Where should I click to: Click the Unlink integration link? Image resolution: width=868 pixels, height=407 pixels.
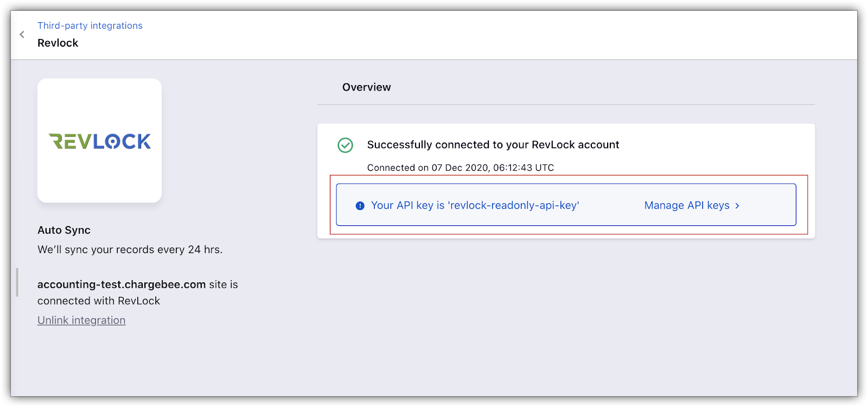[81, 320]
